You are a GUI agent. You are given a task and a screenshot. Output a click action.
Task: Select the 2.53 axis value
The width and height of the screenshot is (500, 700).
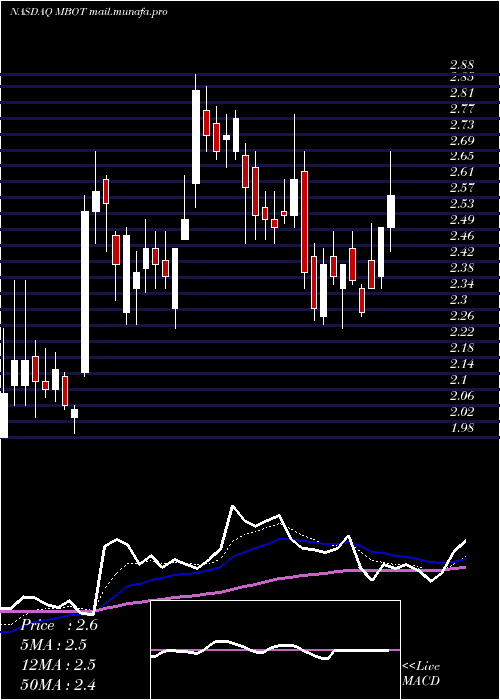[462, 204]
